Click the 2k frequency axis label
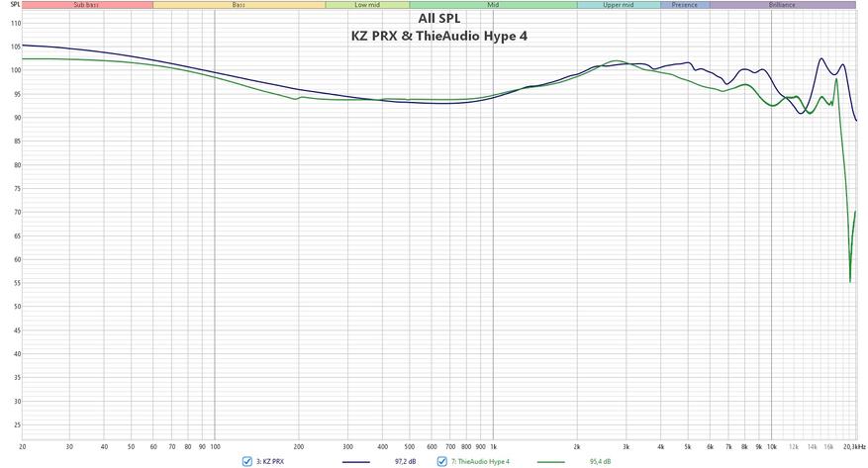This screenshot has width=868, height=468. pos(577,446)
